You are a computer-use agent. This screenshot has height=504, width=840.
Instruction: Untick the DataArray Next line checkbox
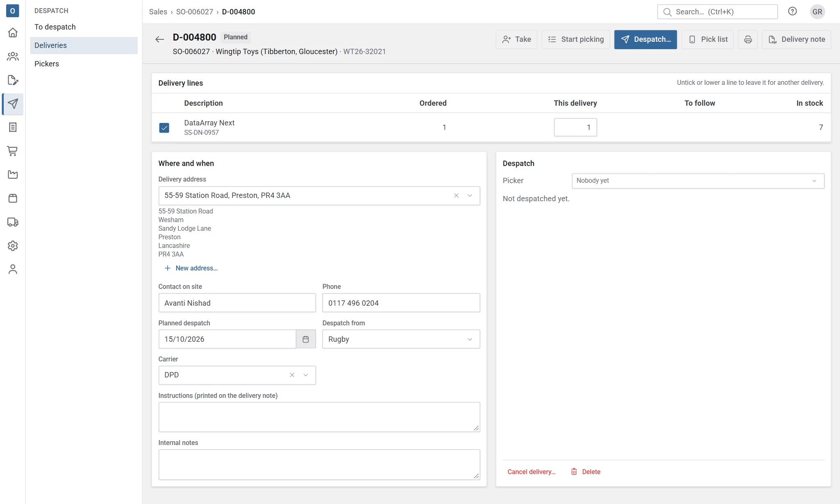click(164, 128)
